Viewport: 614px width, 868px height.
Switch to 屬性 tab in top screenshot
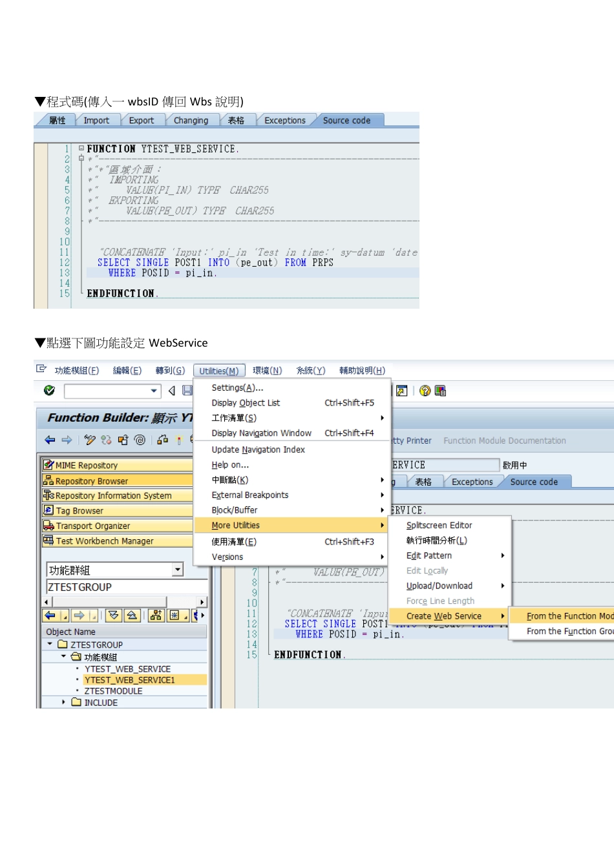58,120
